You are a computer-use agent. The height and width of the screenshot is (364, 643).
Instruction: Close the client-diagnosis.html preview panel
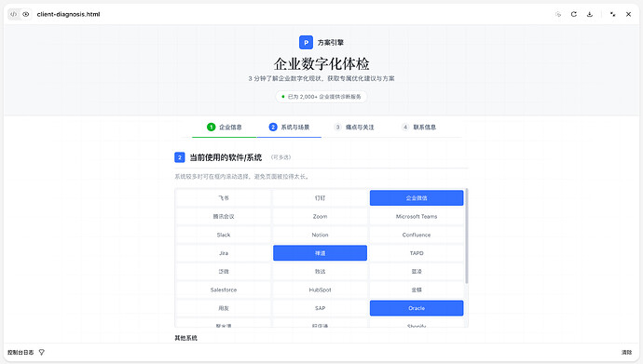click(x=628, y=14)
